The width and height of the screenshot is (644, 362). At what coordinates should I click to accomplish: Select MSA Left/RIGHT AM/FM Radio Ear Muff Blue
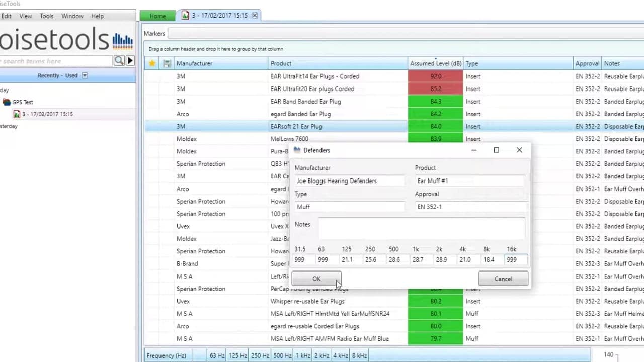(394, 339)
